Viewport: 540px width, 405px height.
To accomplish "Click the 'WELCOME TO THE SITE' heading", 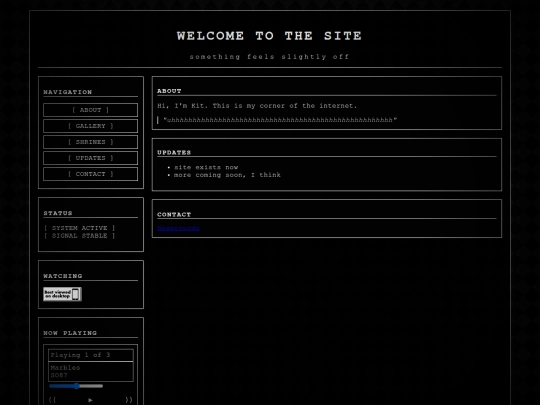I will [x=269, y=36].
